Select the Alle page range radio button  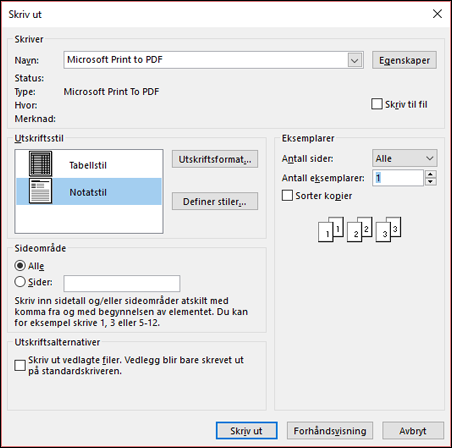[20, 266]
